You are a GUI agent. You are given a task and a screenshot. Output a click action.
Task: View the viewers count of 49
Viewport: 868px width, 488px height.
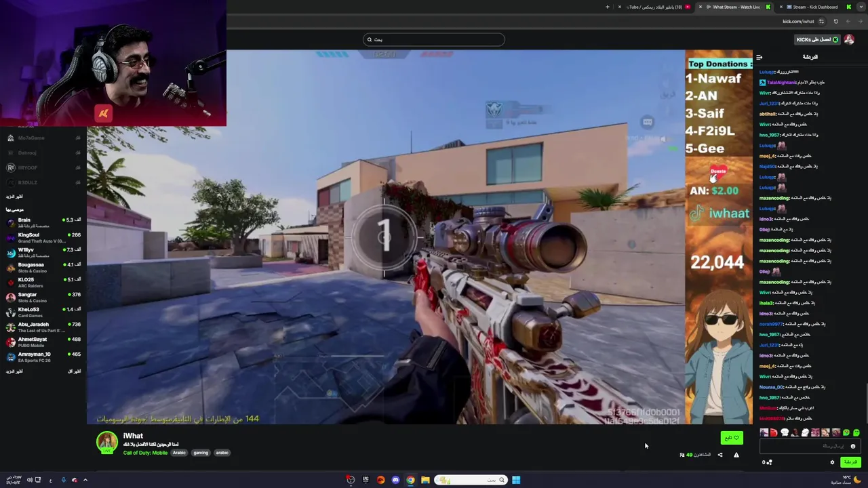click(695, 455)
